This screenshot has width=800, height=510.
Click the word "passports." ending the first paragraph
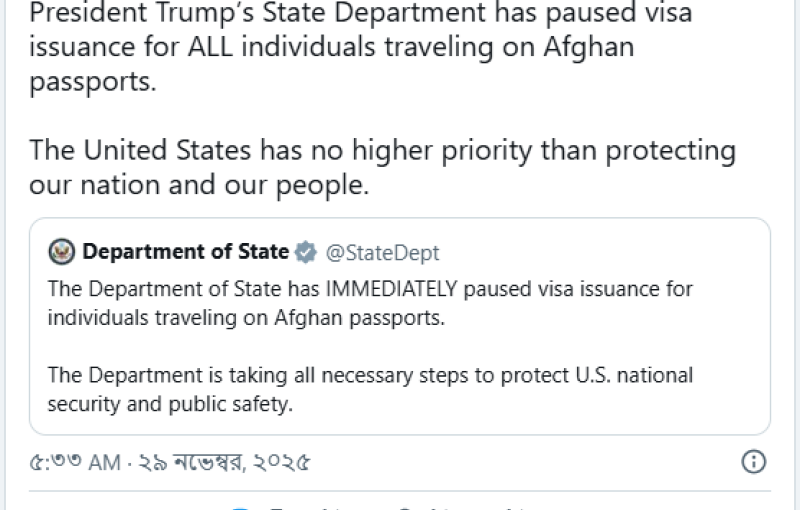[93, 82]
